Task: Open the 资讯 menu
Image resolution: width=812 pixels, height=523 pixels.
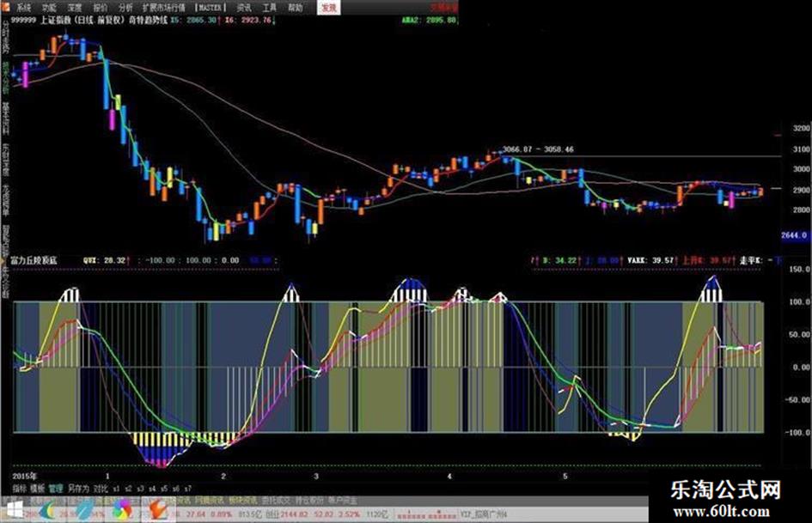Action: 244,8
